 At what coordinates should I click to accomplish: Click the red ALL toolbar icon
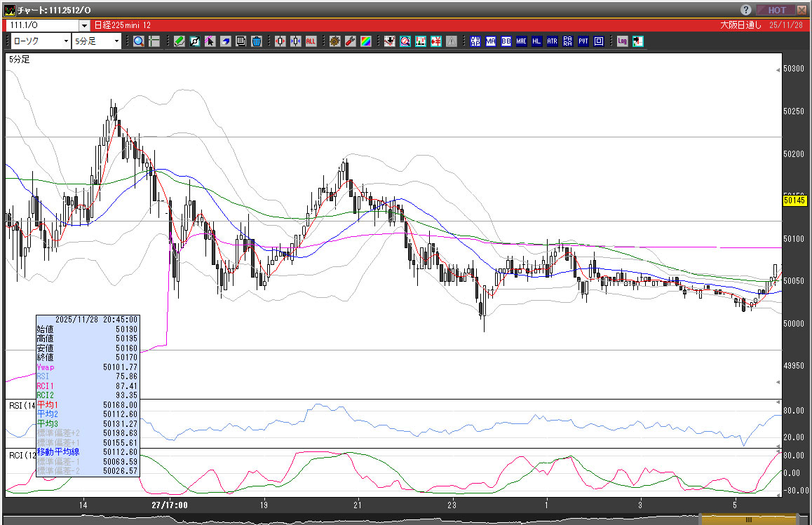tap(311, 41)
